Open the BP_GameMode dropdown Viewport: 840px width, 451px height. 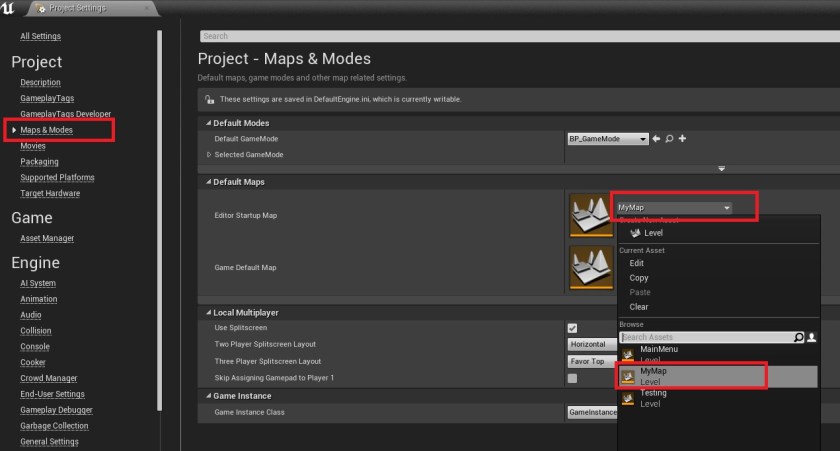pos(608,139)
